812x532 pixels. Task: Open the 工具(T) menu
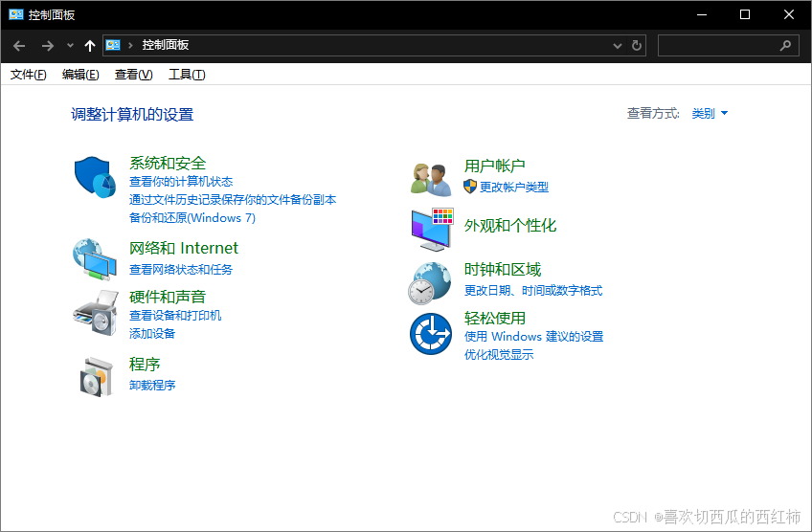pos(187,75)
